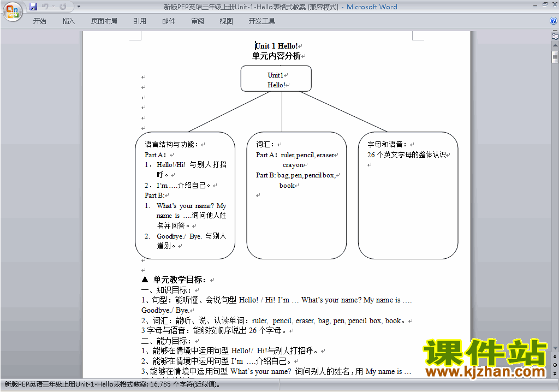Open the 开始 ribbon tab

point(39,21)
